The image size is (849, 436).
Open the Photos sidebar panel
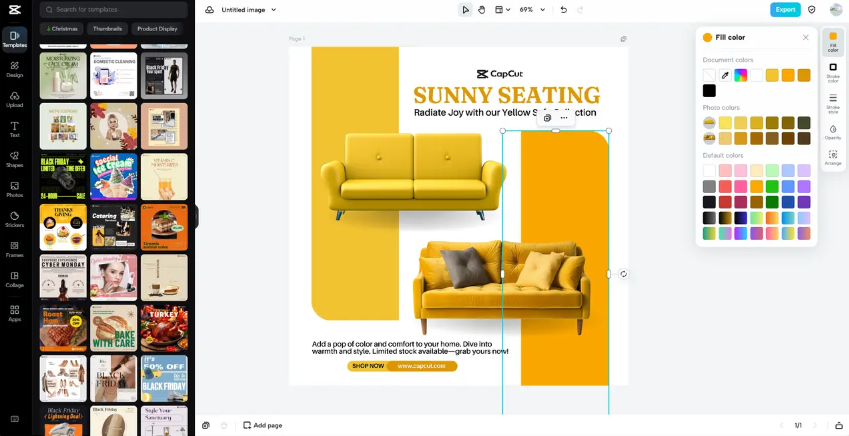click(x=15, y=190)
